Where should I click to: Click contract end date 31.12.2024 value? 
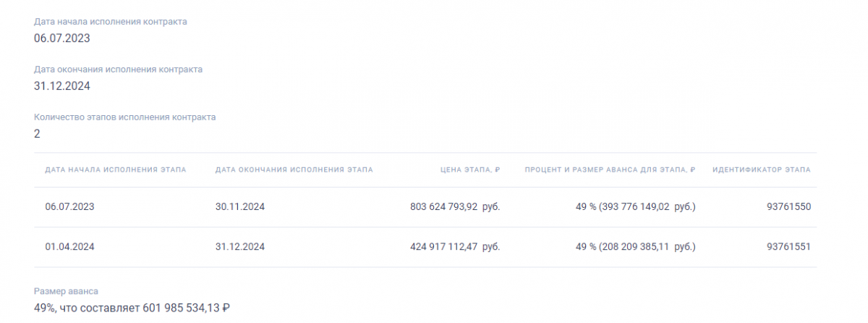pyautogui.click(x=62, y=86)
